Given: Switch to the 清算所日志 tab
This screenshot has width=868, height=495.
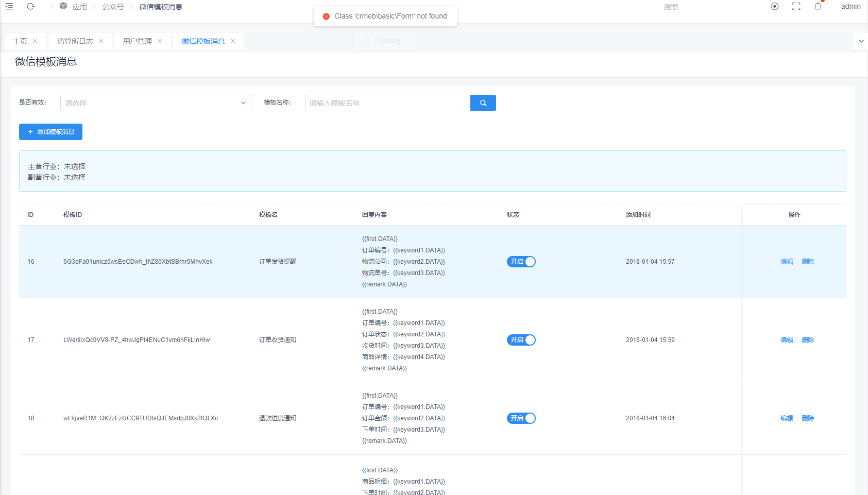Looking at the screenshot, I should point(75,41).
